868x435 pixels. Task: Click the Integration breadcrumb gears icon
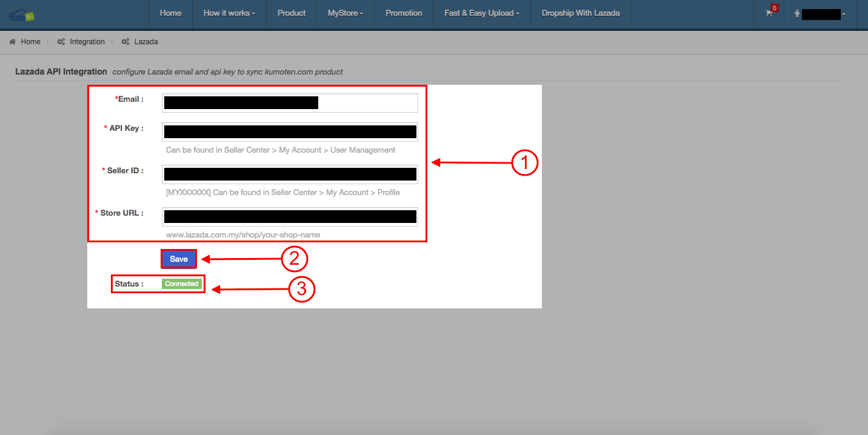[x=61, y=42]
